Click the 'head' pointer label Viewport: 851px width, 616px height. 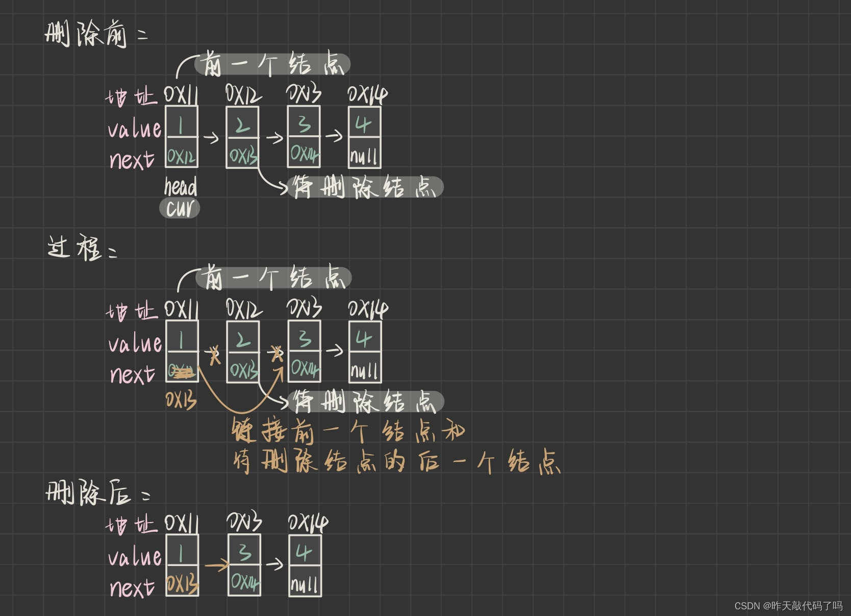(x=181, y=186)
